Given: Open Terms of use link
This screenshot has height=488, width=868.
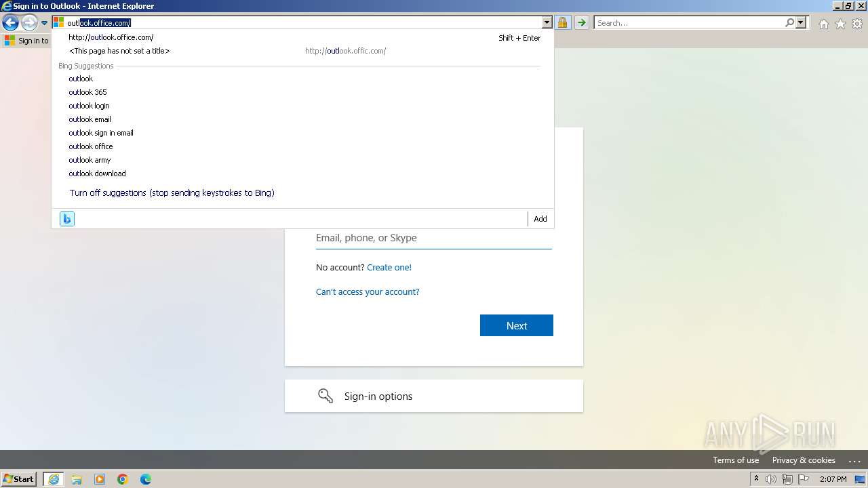Looking at the screenshot, I should 736,460.
